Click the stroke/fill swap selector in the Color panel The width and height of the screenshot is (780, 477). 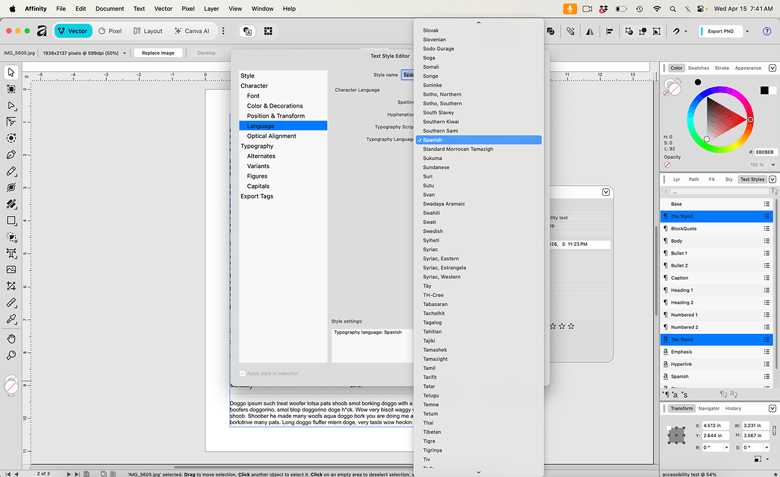tap(672, 89)
